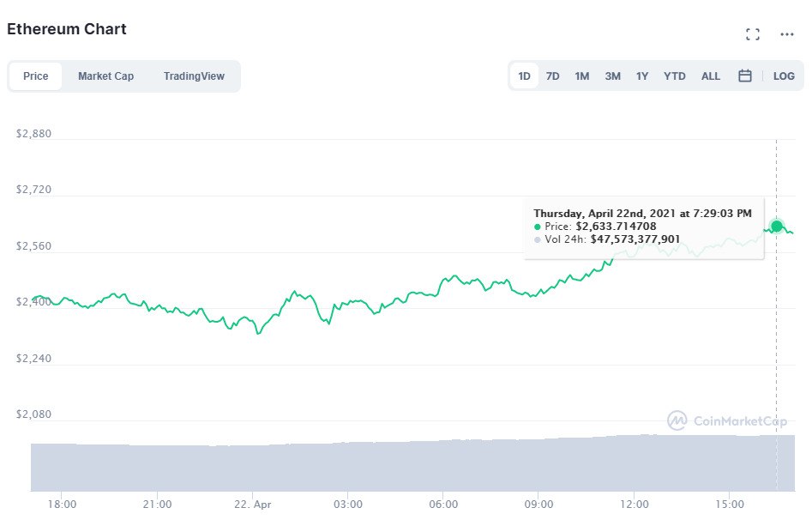Screen dimensions: 812x526
Task: Click the 22. Apr axis marker
Action: [x=252, y=505]
